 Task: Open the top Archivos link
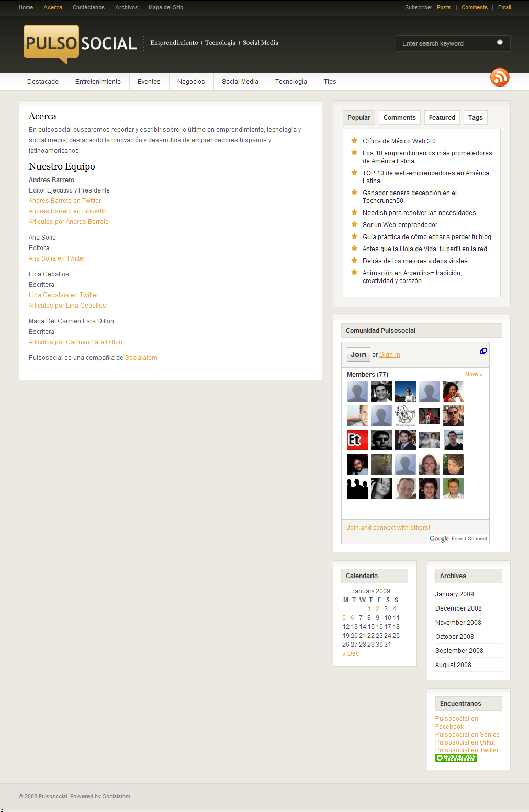[127, 7]
